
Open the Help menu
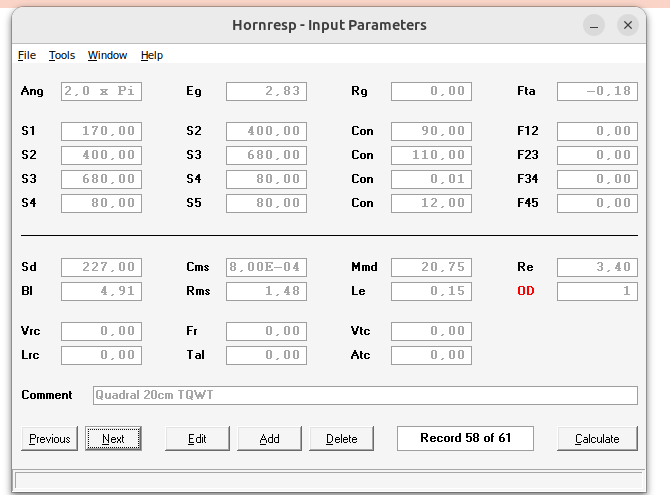click(x=152, y=56)
